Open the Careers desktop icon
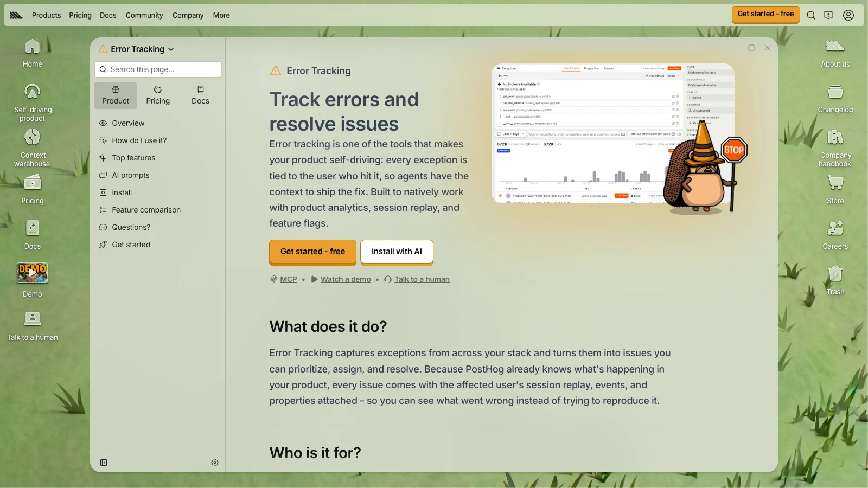The width and height of the screenshot is (868, 488). (x=835, y=235)
